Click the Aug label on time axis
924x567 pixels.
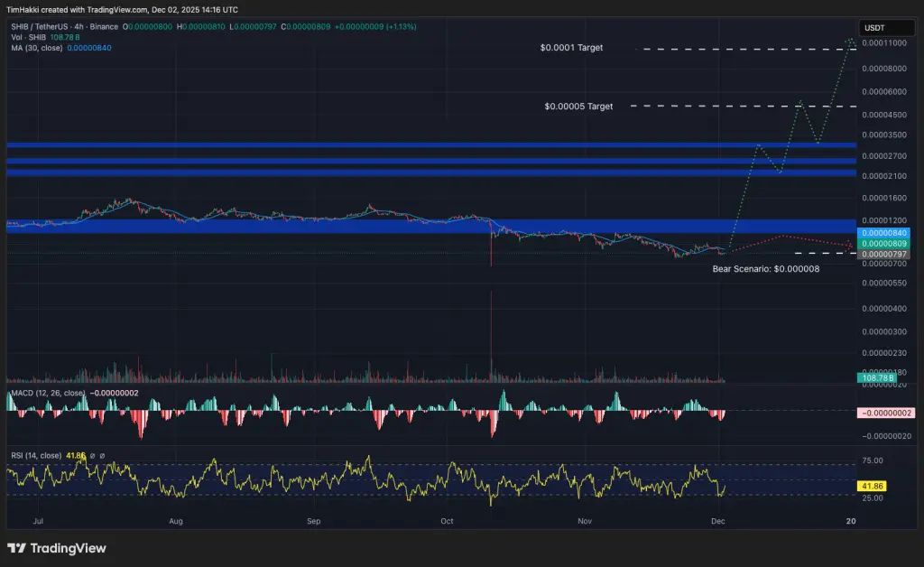[176, 521]
